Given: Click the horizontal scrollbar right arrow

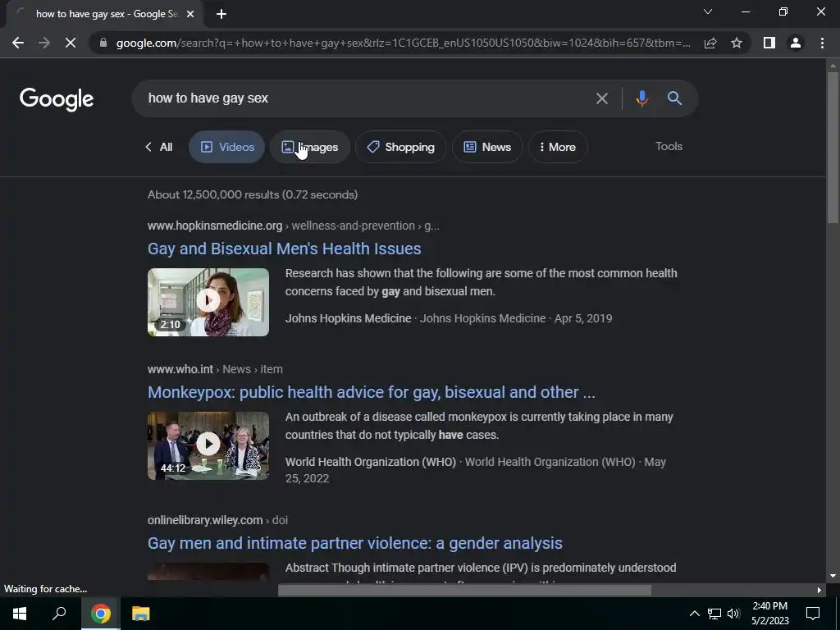Looking at the screenshot, I should (x=819, y=591).
